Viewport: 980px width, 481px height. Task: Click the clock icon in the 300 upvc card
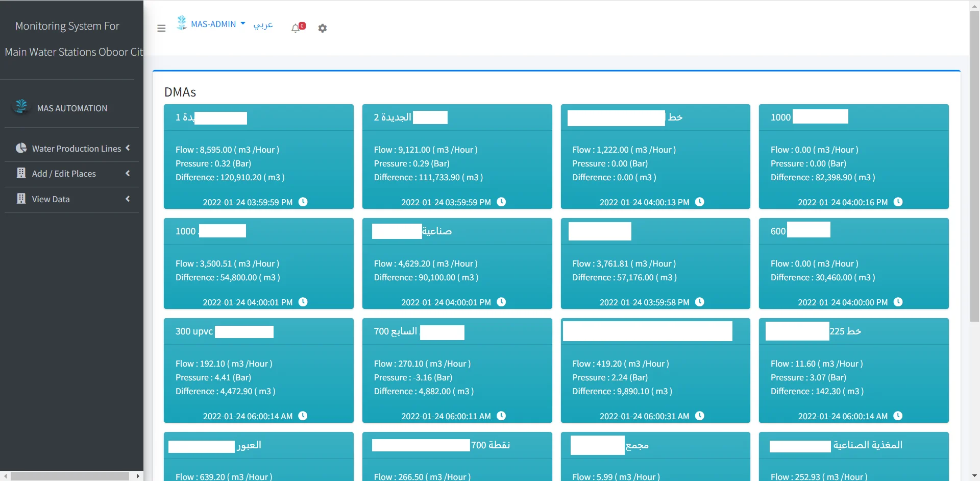pos(303,416)
